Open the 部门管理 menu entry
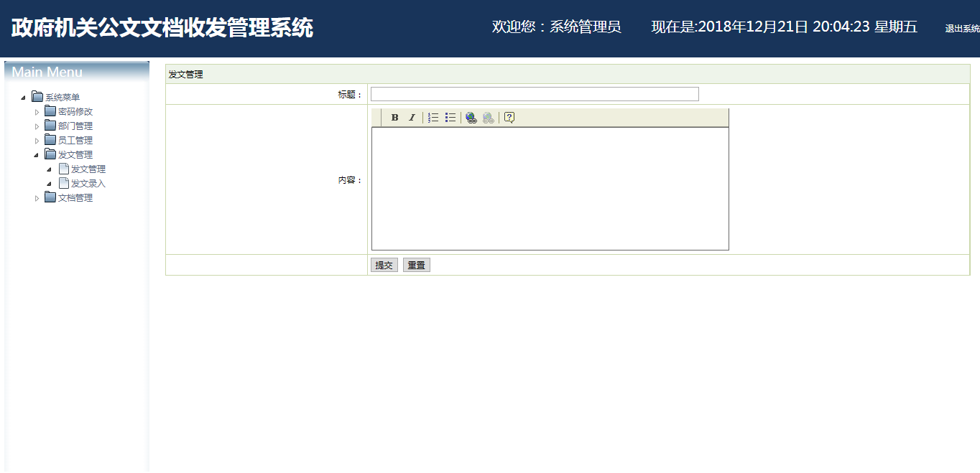 point(75,126)
